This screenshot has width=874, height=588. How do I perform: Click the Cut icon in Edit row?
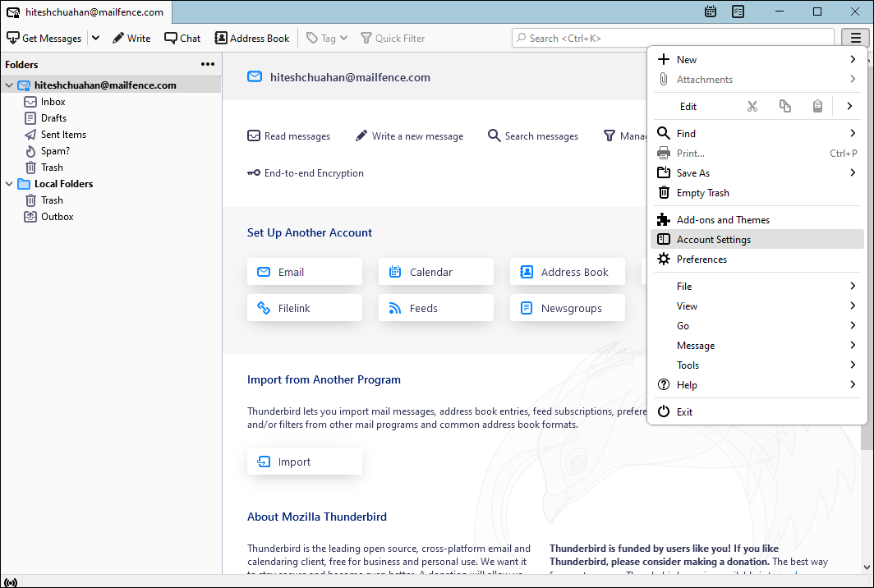752,106
